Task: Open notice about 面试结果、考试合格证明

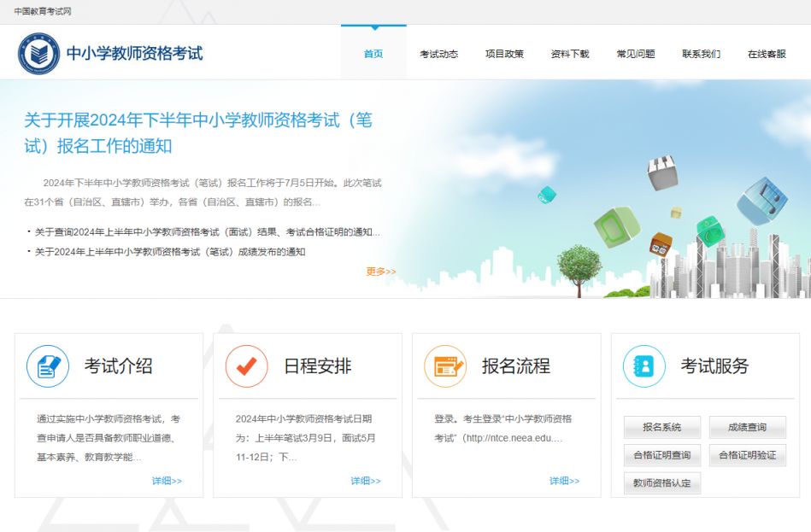Action: (207, 232)
